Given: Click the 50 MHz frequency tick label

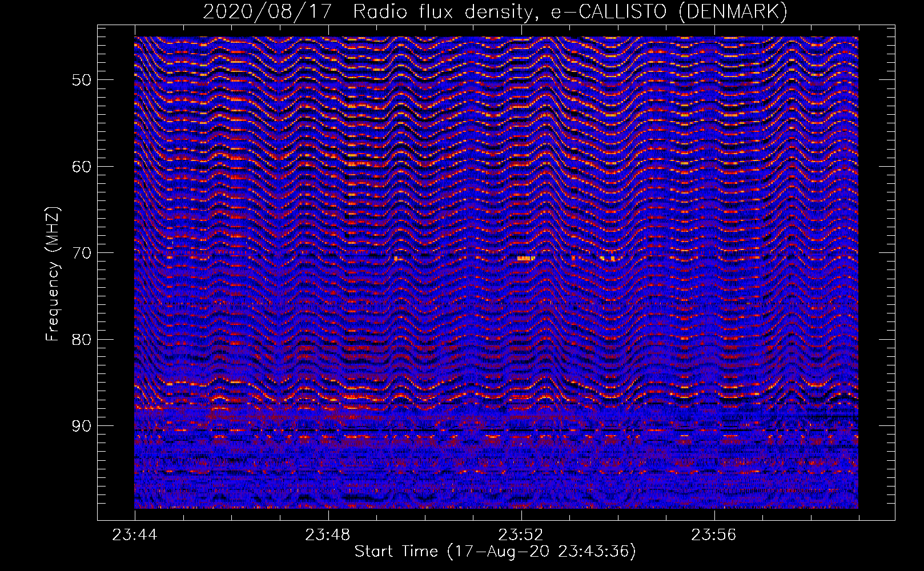Looking at the screenshot, I should point(81,80).
